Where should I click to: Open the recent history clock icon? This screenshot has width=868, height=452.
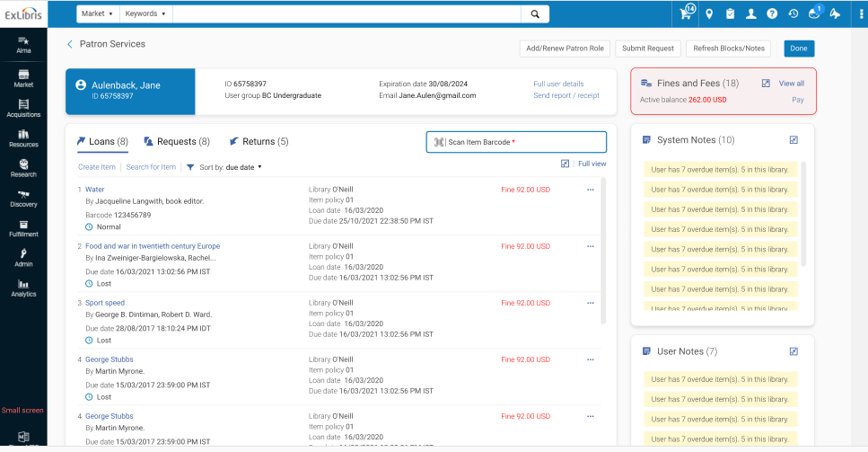(793, 14)
